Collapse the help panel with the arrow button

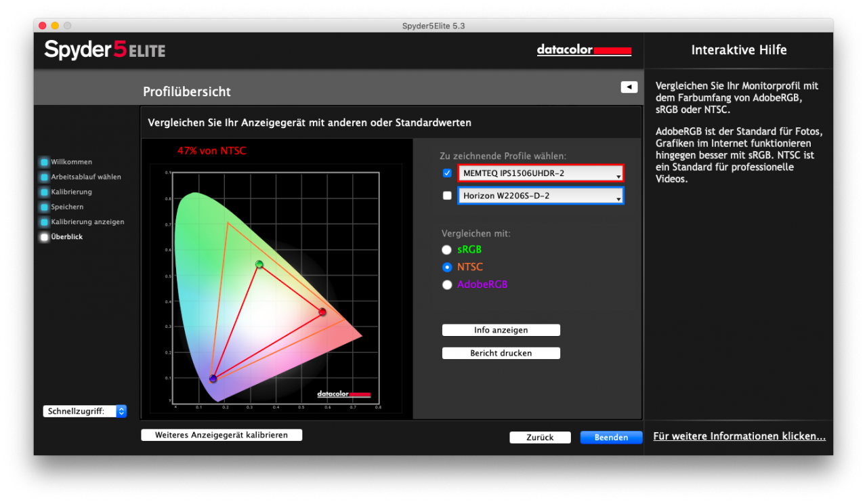629,87
